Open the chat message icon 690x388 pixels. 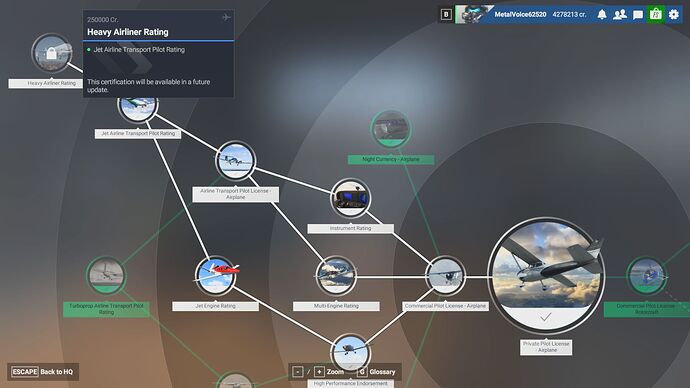(638, 15)
